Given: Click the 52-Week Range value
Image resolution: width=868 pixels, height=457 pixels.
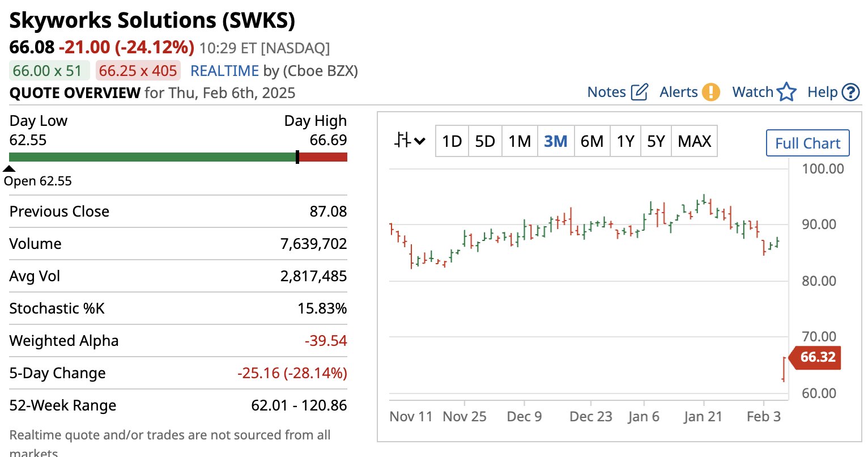Looking at the screenshot, I should point(299,405).
